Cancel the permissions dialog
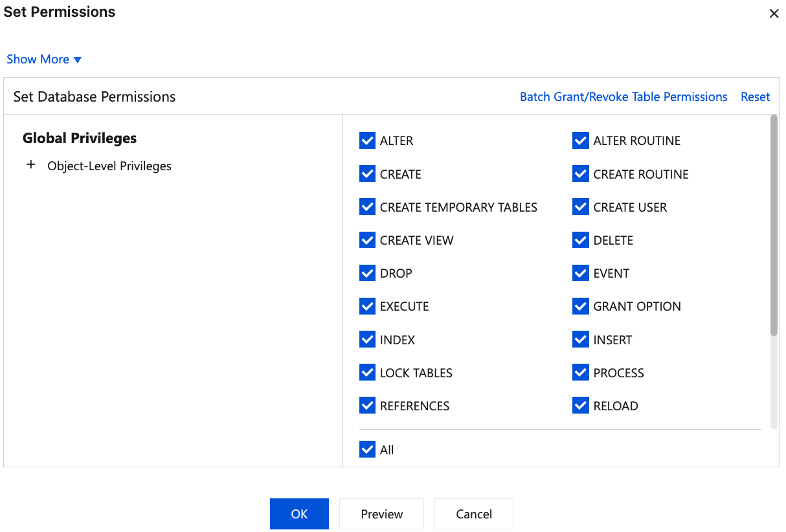 coord(473,514)
